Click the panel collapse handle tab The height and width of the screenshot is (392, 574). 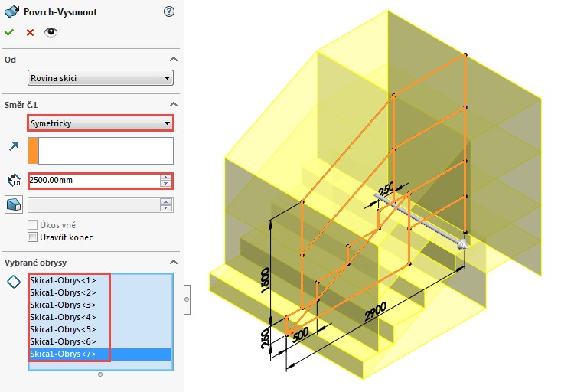[187, 299]
